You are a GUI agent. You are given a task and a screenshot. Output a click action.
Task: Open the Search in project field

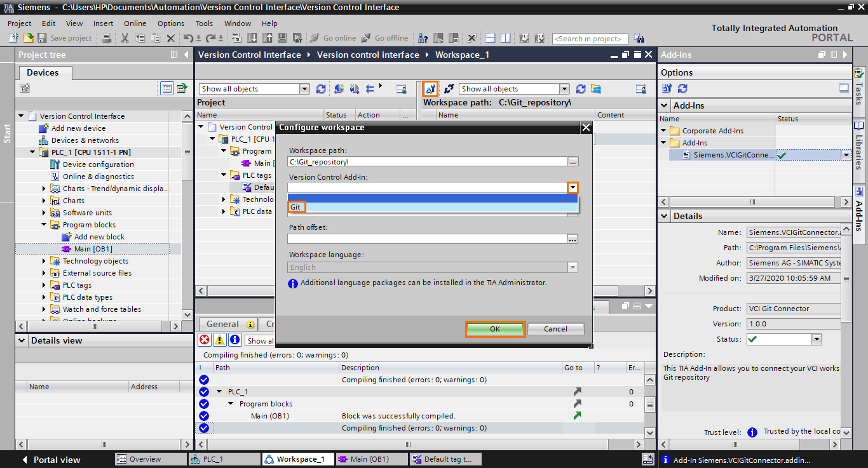click(589, 38)
